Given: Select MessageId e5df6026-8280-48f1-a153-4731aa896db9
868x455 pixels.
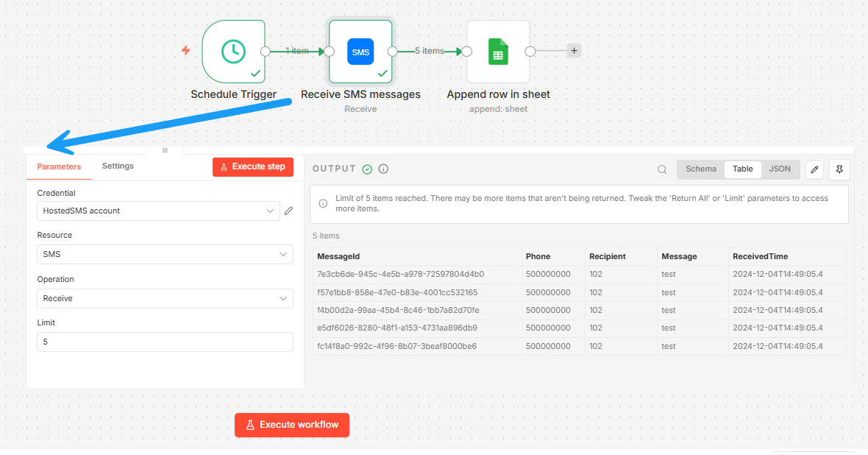Looking at the screenshot, I should [x=397, y=328].
